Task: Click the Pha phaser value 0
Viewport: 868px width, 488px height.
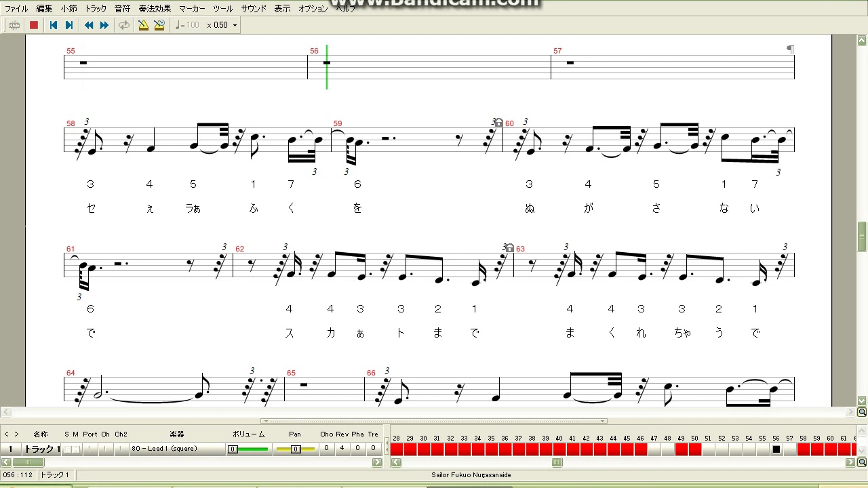Action: [x=357, y=448]
